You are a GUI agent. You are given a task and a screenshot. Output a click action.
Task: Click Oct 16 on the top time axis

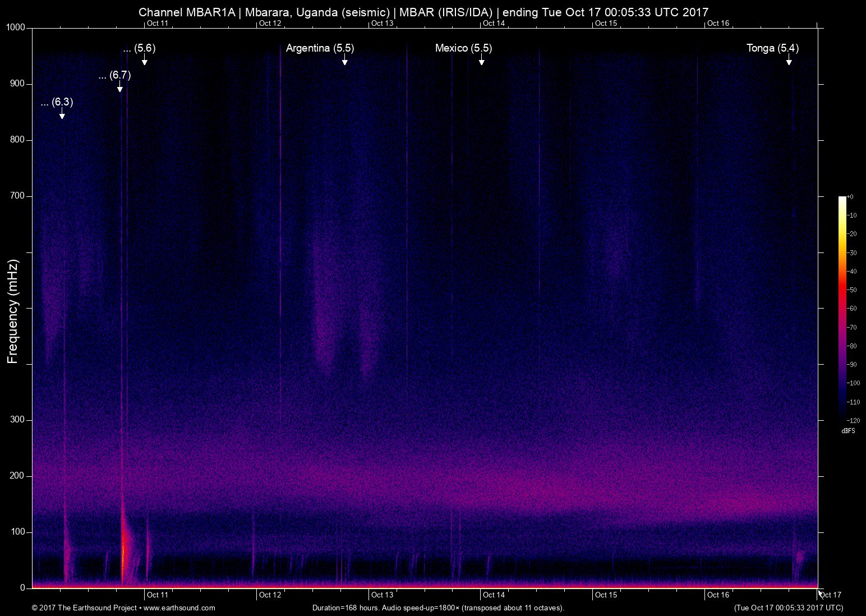point(718,23)
